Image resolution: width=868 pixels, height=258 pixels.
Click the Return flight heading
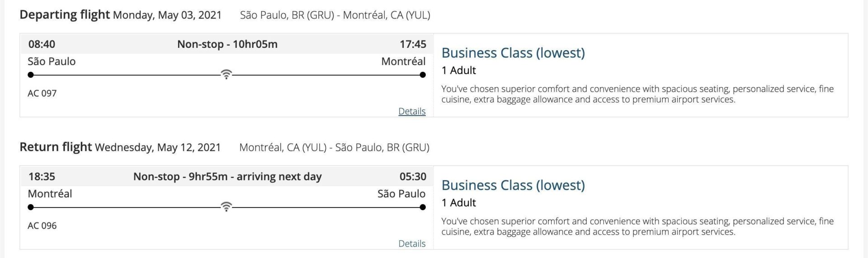point(56,147)
